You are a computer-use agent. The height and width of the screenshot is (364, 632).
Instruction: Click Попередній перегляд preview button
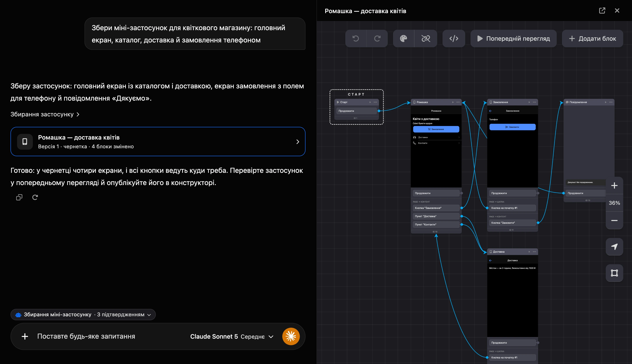pos(513,38)
